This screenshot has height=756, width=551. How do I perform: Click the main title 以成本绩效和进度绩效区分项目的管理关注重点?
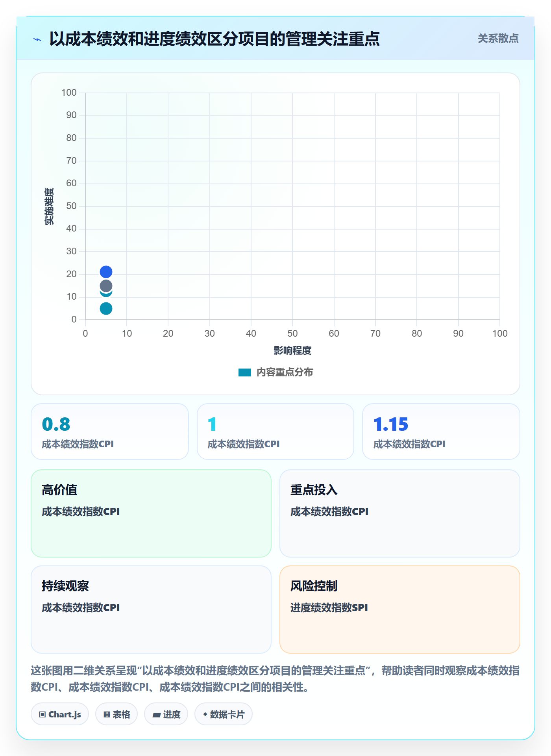(214, 39)
